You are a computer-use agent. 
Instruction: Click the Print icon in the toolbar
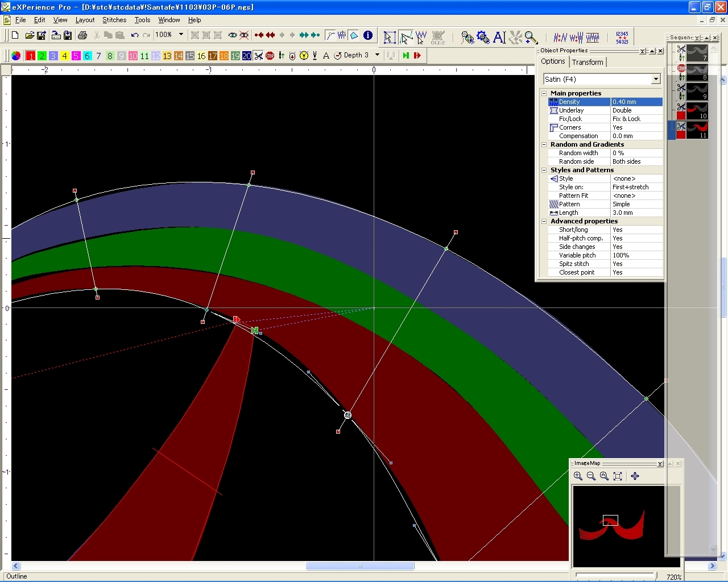[82, 35]
